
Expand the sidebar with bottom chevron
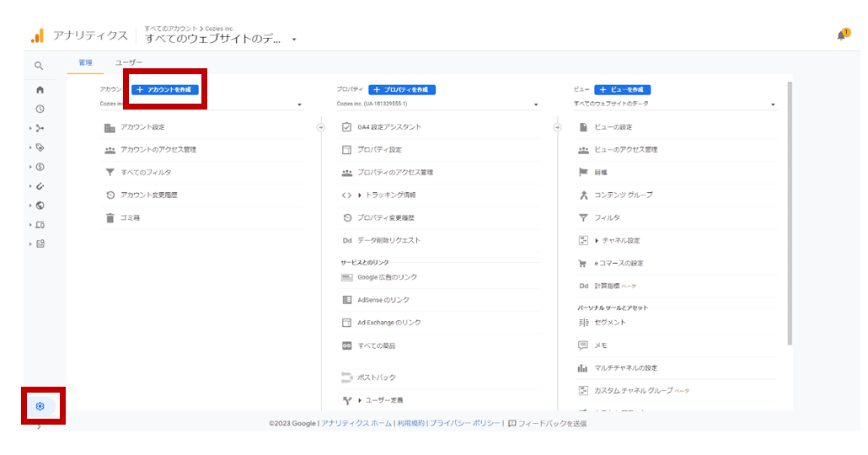(39, 426)
